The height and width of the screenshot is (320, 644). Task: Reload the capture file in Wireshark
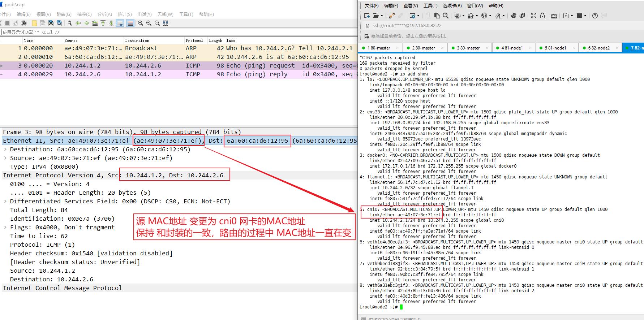coord(59,23)
